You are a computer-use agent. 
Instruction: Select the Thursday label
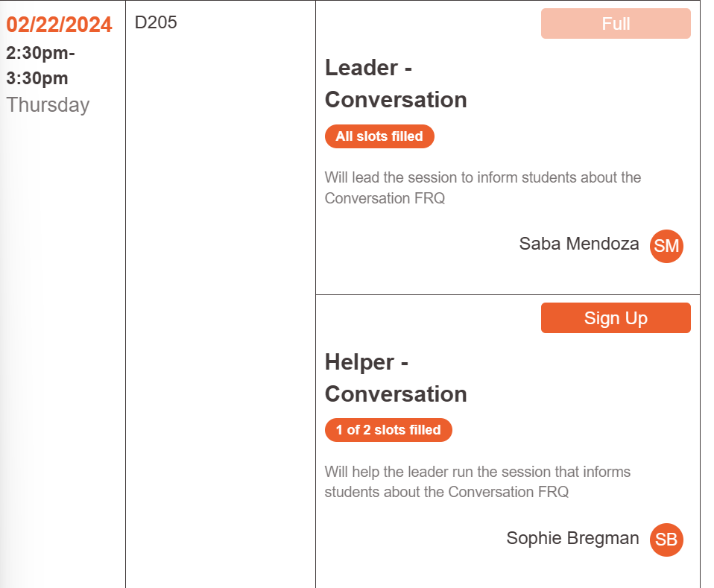(48, 105)
